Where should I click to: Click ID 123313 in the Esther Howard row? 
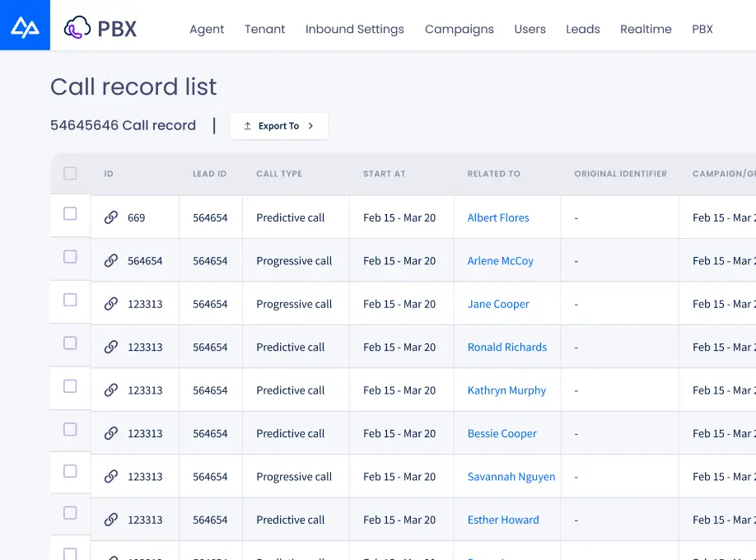click(x=145, y=520)
